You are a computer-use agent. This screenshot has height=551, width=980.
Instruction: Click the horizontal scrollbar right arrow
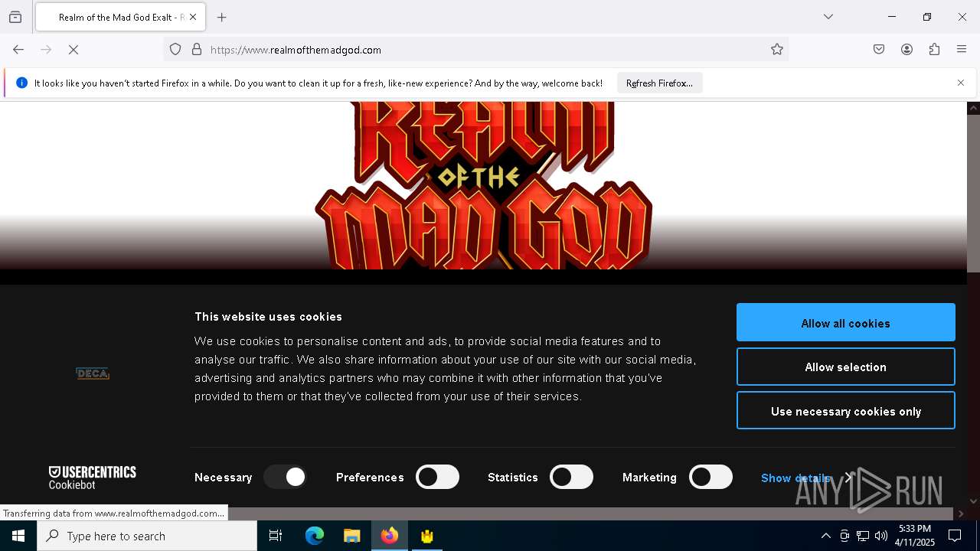coord(962,514)
